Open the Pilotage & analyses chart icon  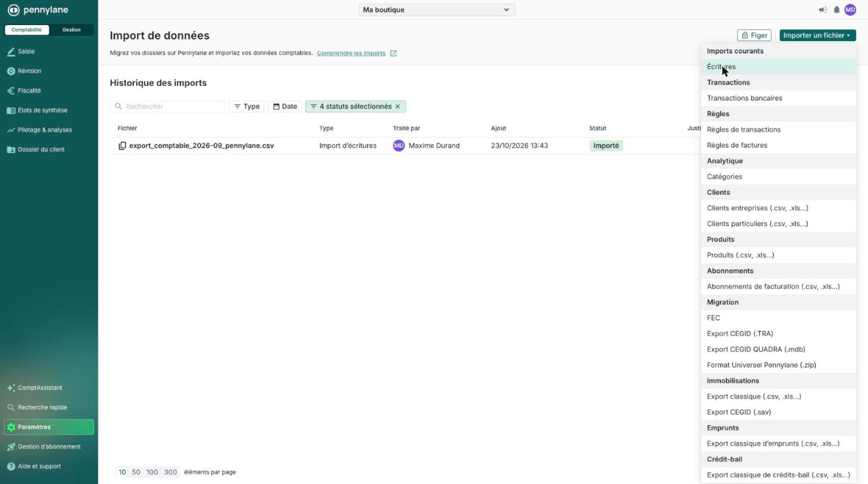(11, 130)
